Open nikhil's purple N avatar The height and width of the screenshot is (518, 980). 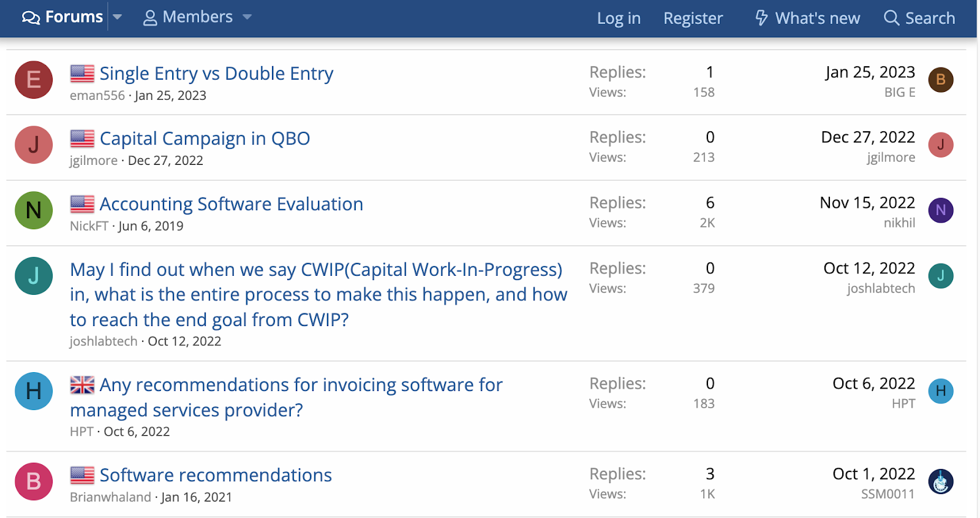pyautogui.click(x=941, y=210)
